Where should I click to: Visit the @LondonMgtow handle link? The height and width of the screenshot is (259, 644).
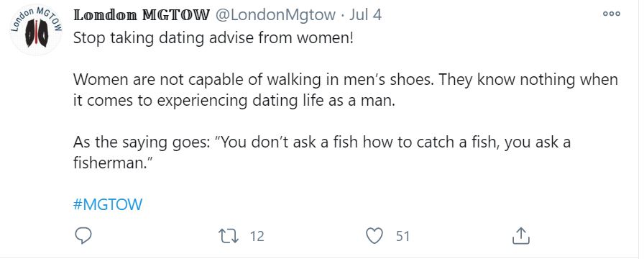(x=275, y=16)
